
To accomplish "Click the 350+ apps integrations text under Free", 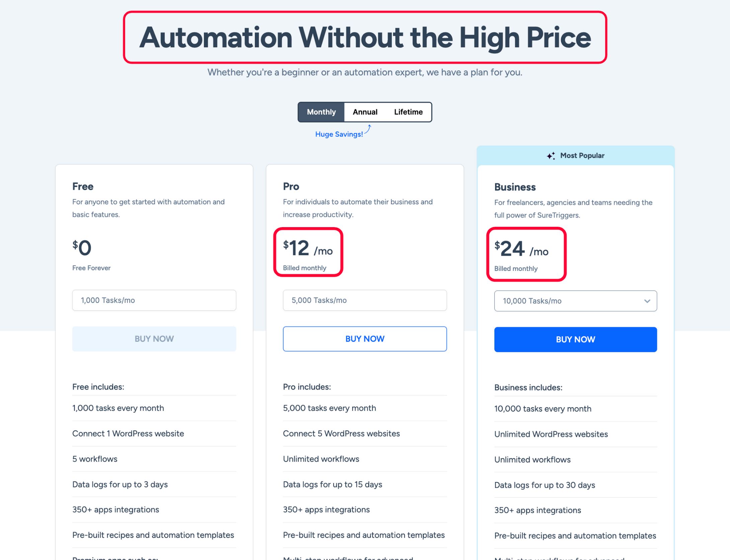I will (x=115, y=509).
